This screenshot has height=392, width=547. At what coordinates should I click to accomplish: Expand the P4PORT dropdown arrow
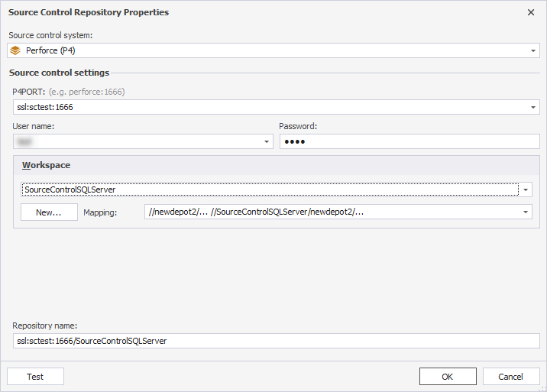(533, 107)
